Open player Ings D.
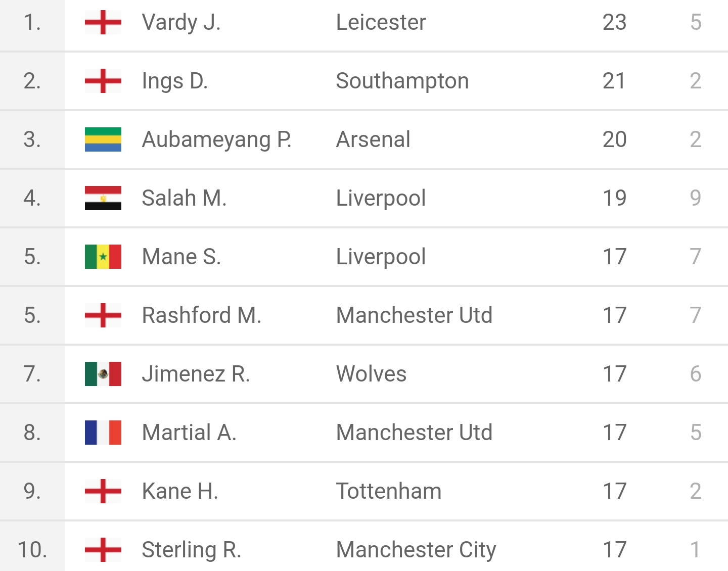The width and height of the screenshot is (728, 571). click(175, 81)
